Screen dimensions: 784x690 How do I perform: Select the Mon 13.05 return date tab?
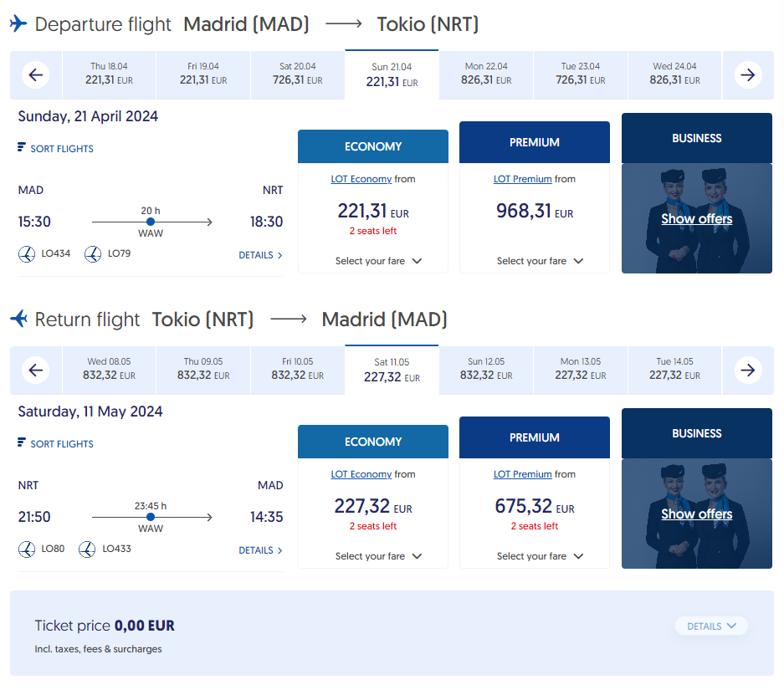pyautogui.click(x=581, y=369)
